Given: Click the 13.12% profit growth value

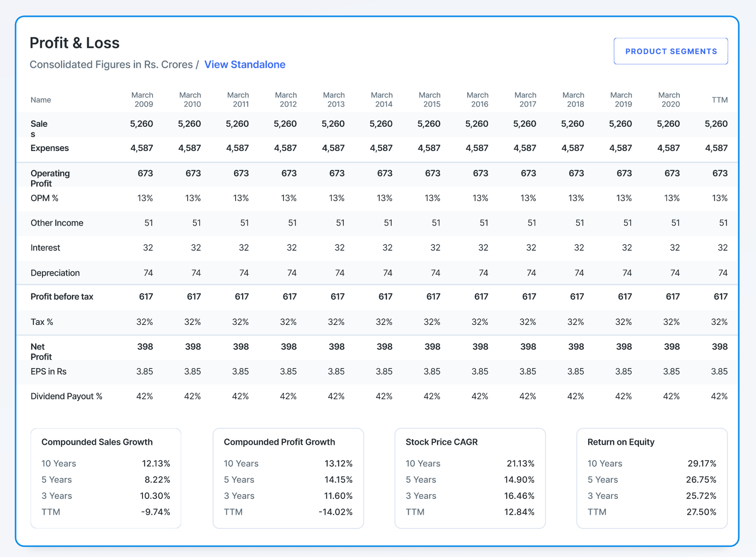Looking at the screenshot, I should [x=338, y=463].
